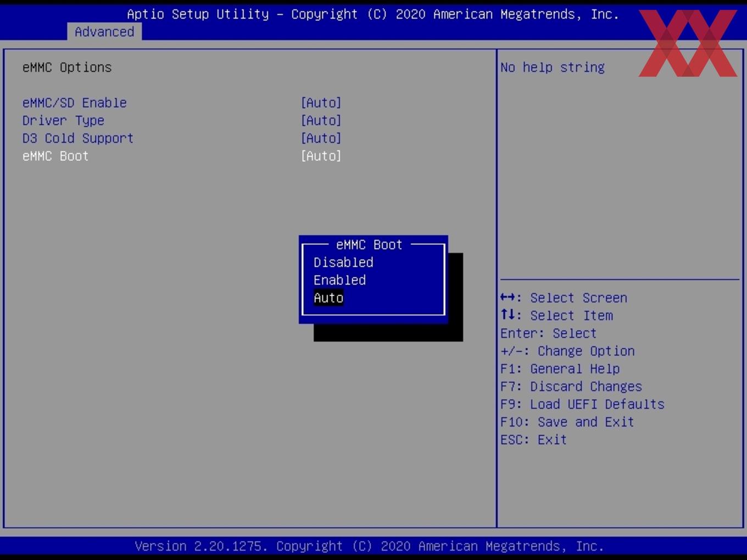Click the 'Select Screen' key hint
The width and height of the screenshot is (747, 560).
[564, 298]
